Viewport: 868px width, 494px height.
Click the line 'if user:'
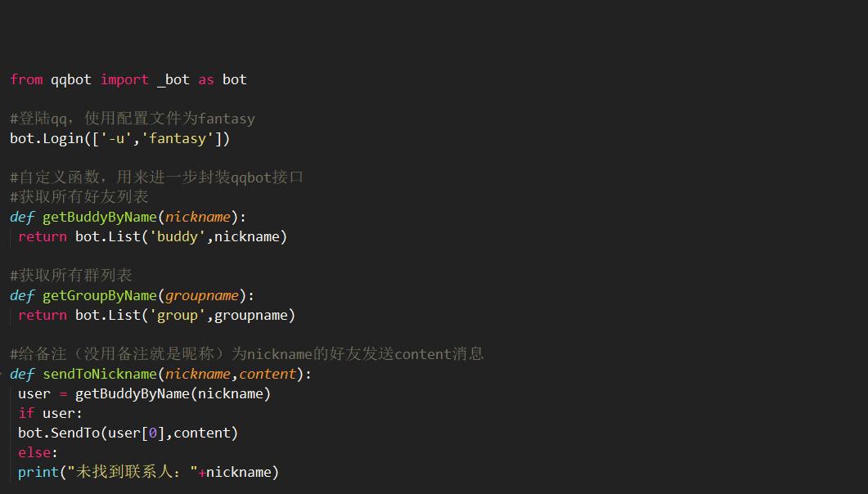tap(51, 413)
